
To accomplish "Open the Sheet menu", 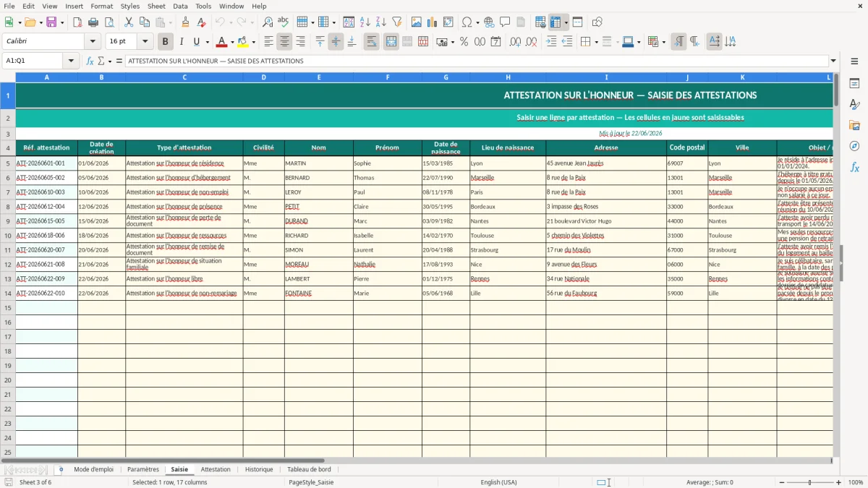I will [x=156, y=6].
